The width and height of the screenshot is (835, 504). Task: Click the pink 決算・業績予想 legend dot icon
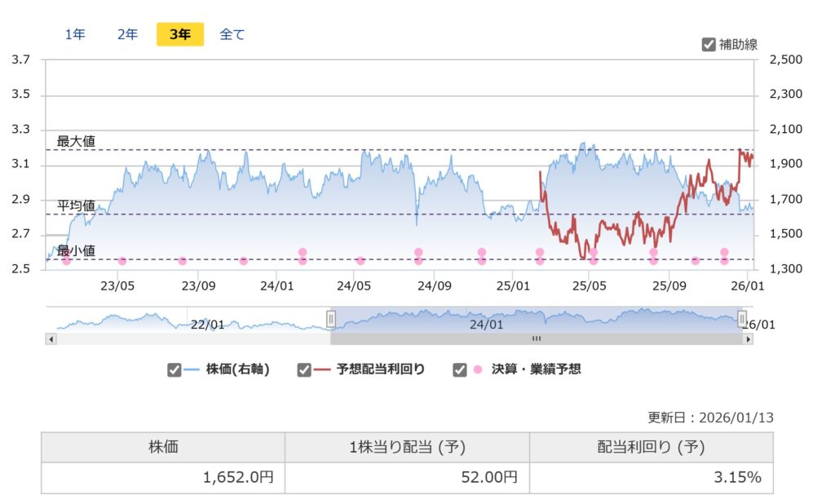477,369
